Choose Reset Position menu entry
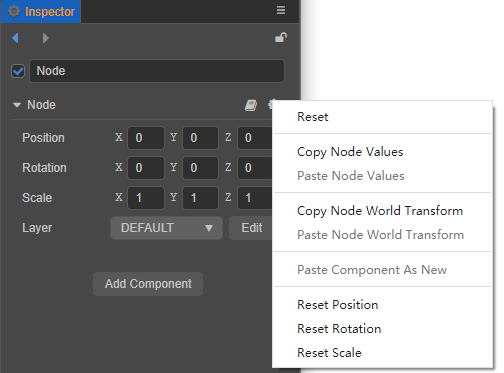504x373 pixels. click(382, 305)
